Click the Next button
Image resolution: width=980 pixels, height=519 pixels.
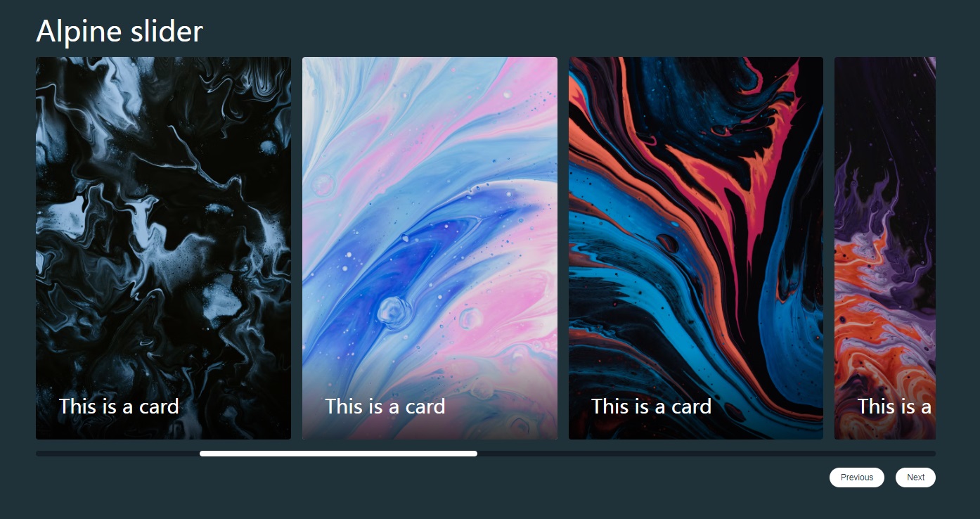click(915, 477)
